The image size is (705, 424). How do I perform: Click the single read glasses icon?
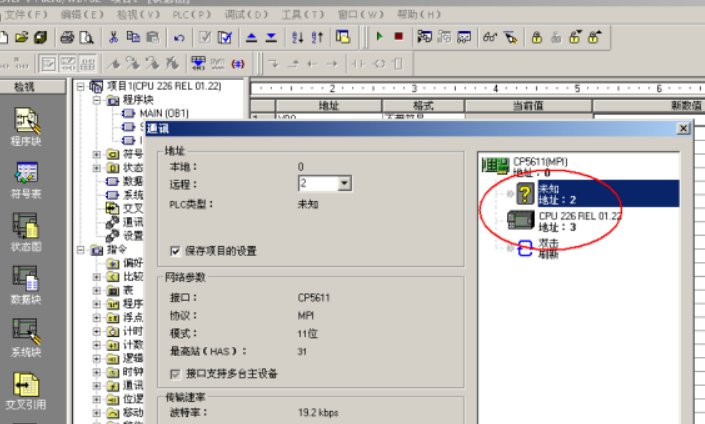pos(490,37)
